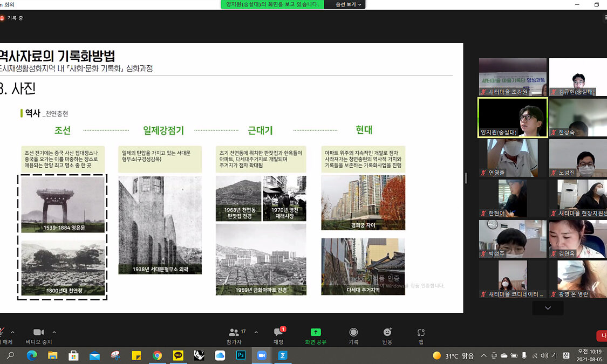Click the 김규현(숭실대) participant video tile
Screen dimensions: 607x364
pos(578,77)
